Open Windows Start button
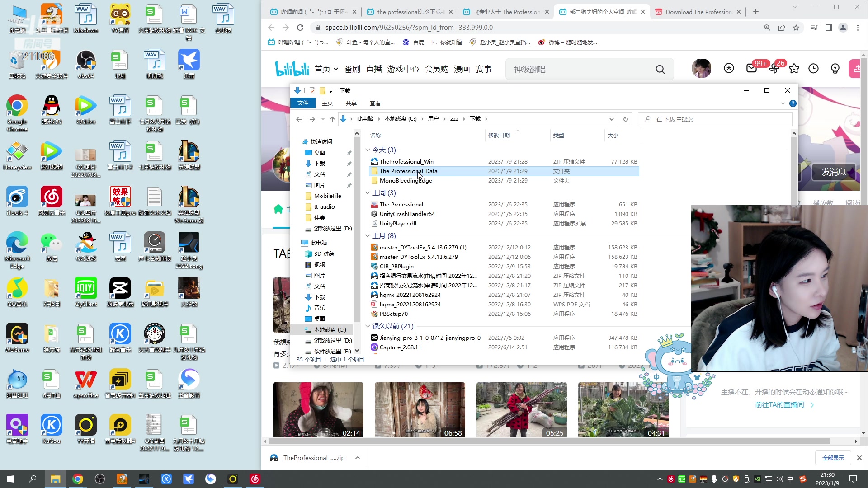This screenshot has width=868, height=488. 11,479
